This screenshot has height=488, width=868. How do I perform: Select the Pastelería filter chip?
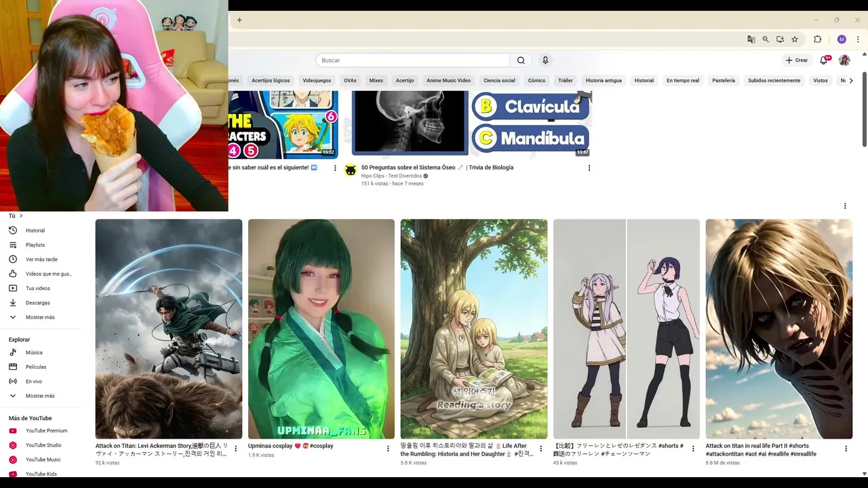pyautogui.click(x=724, y=81)
